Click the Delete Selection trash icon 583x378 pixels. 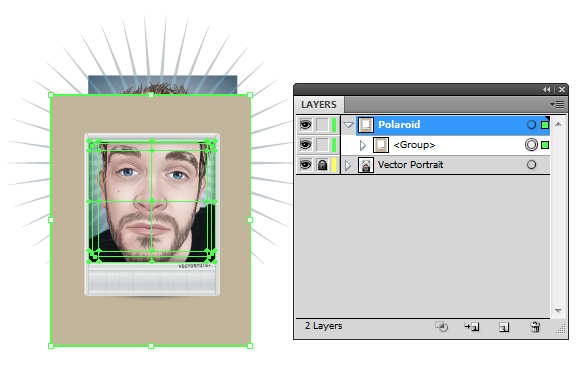[535, 327]
